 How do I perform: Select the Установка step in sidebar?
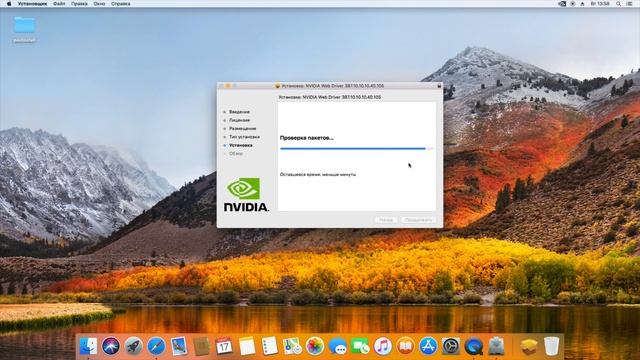241,145
